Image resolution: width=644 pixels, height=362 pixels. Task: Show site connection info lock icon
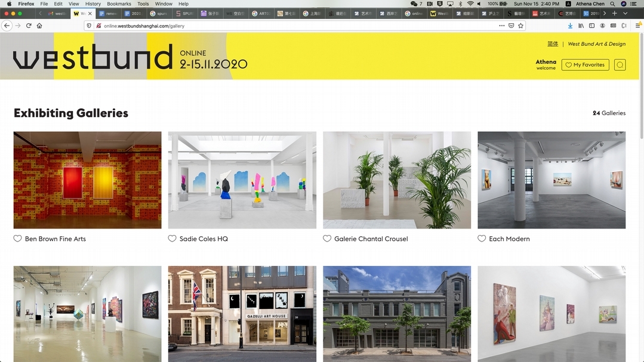[x=98, y=26]
